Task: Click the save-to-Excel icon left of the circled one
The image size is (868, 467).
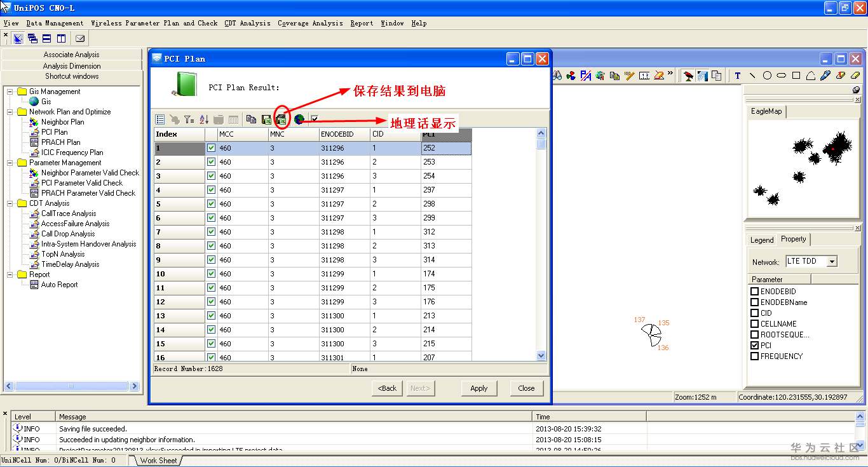Action: coord(266,119)
